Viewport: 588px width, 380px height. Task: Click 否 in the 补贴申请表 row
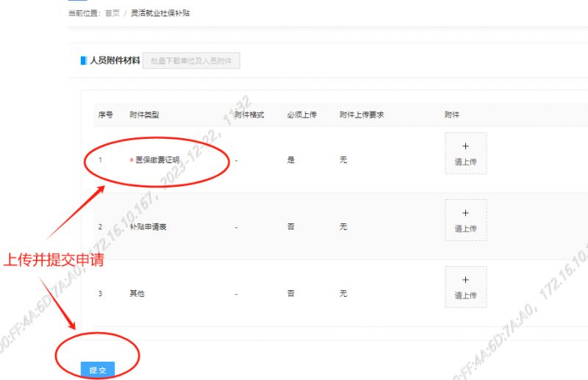coord(291,226)
